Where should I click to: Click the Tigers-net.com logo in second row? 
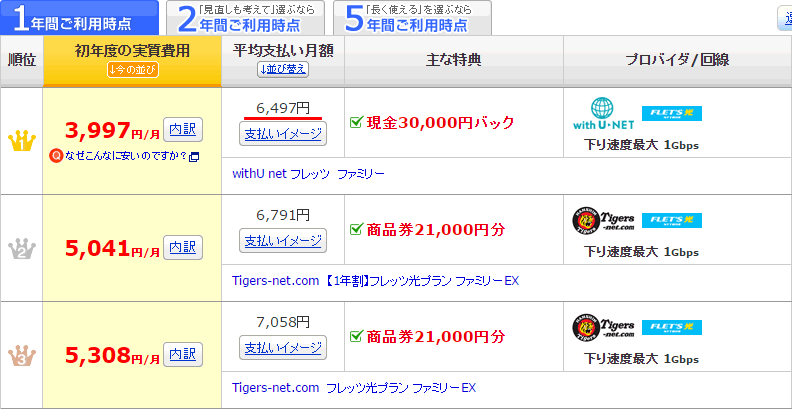(603, 221)
